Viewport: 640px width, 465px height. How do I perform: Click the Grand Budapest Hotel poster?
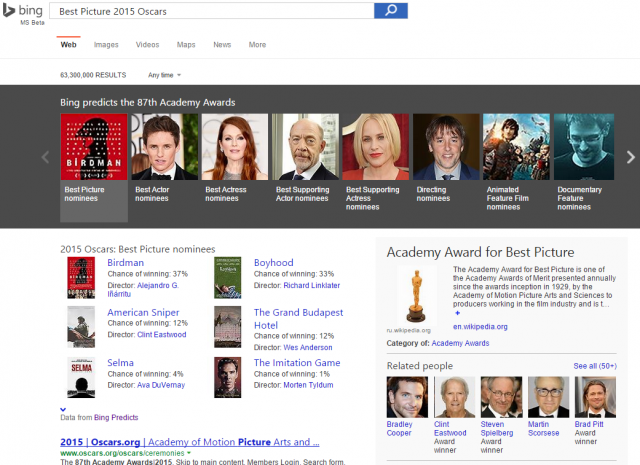228,327
